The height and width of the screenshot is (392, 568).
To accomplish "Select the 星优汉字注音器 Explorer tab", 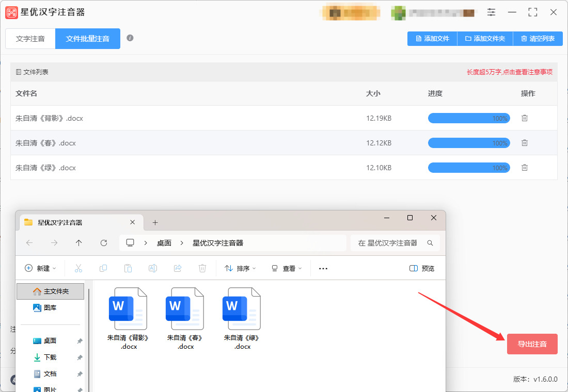I will pos(82,222).
